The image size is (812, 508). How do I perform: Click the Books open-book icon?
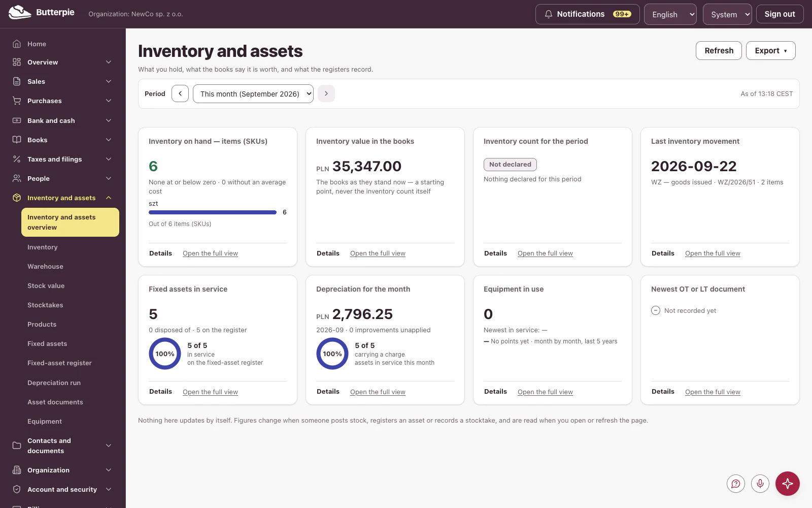17,140
